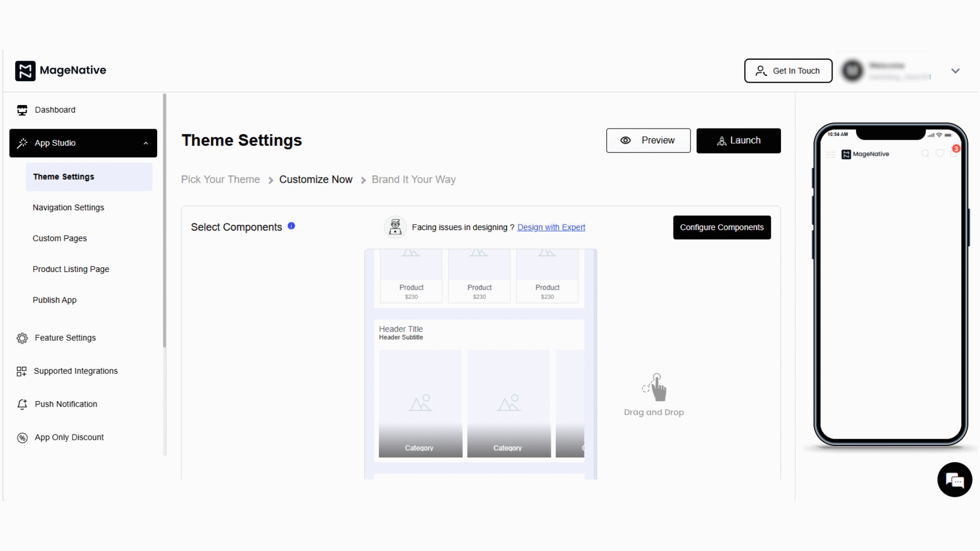Viewport: 980px width, 551px height.
Task: Click the Pick Your Theme breadcrumb
Action: 220,179
